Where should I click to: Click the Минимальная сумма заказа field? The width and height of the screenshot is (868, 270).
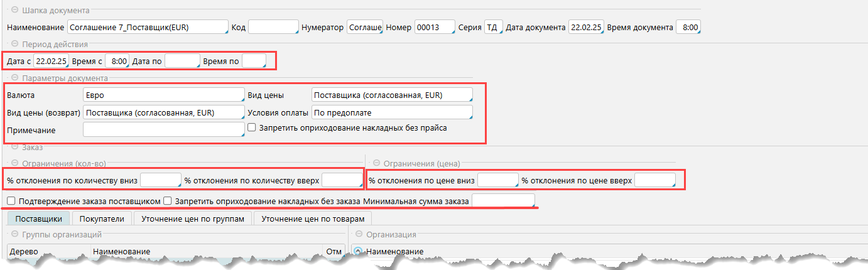pyautogui.click(x=502, y=201)
